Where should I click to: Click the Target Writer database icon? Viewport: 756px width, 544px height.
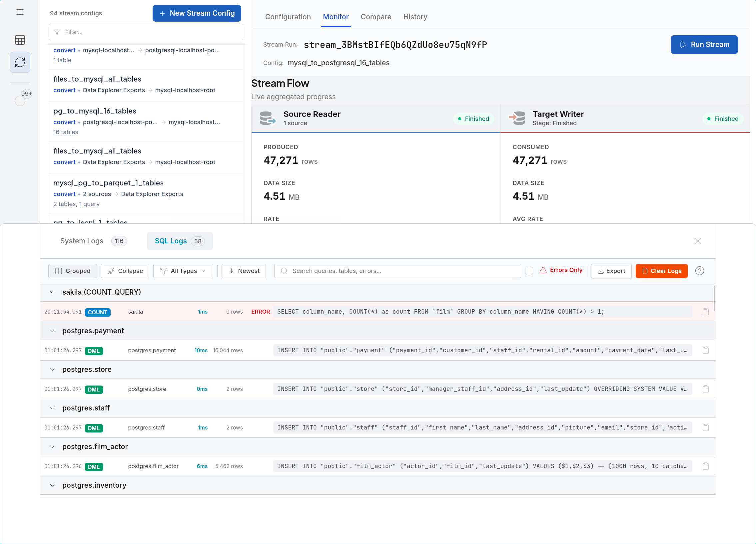click(517, 118)
